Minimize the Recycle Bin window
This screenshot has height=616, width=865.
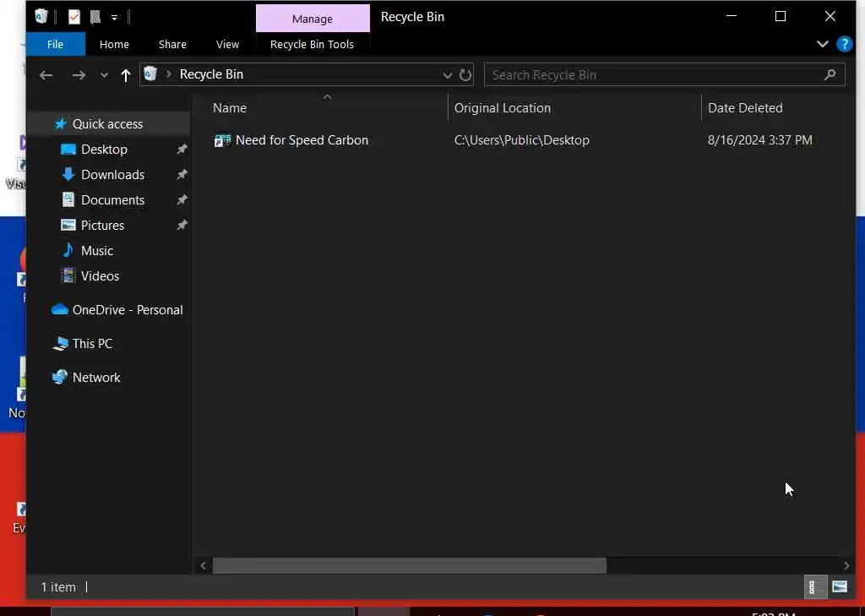[x=732, y=17]
